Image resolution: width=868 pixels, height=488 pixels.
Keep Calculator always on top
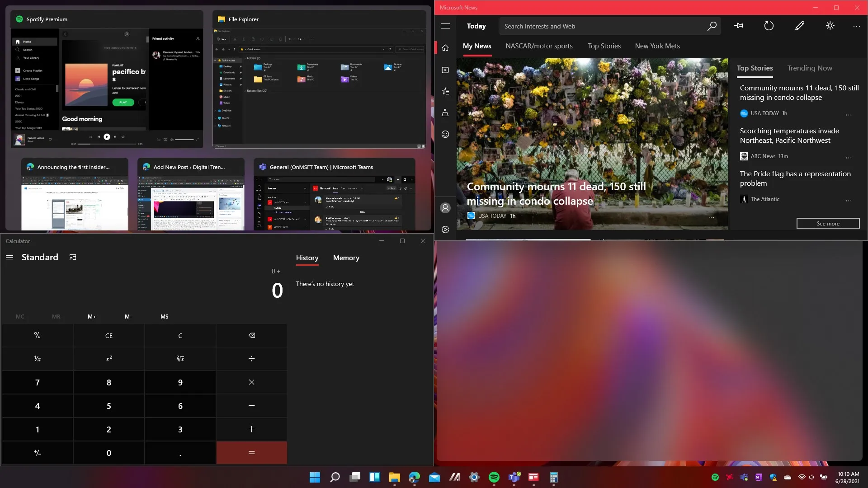pyautogui.click(x=72, y=257)
